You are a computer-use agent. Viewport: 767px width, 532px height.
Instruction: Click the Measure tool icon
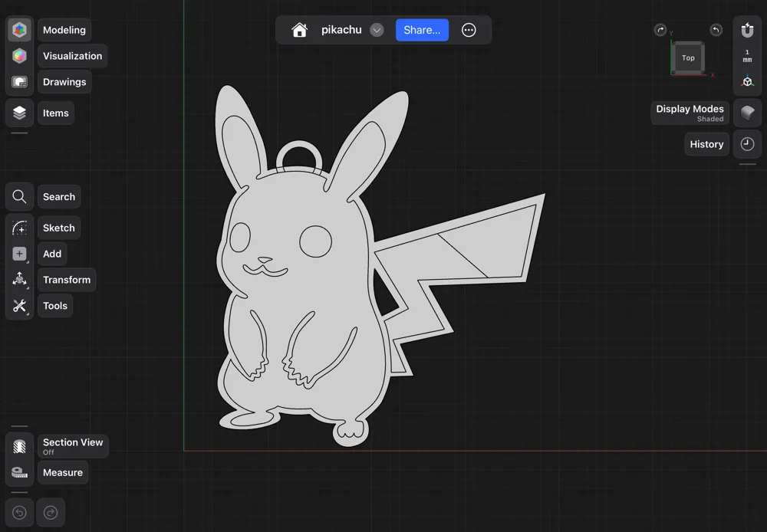[x=19, y=472]
